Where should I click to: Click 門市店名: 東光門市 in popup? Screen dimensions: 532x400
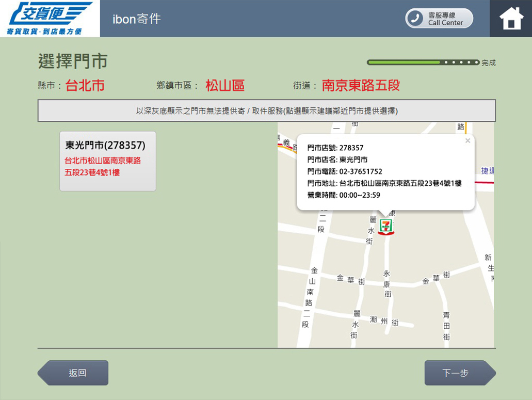coord(337,159)
